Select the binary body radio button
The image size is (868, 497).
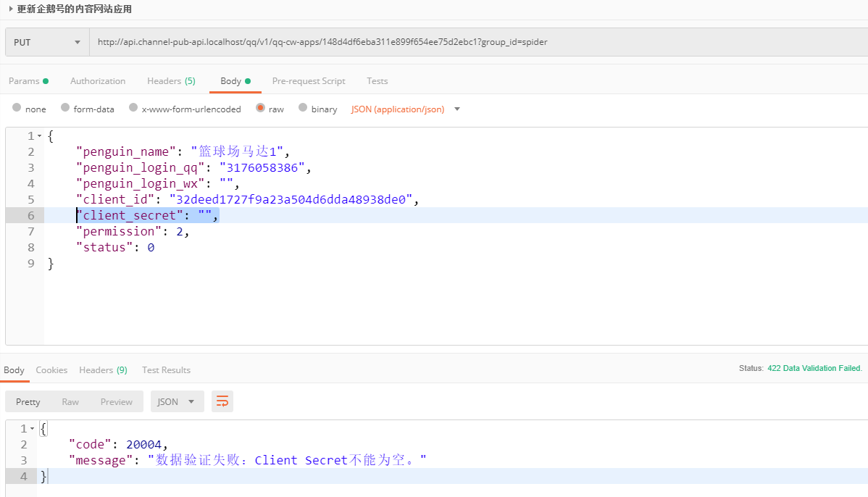[303, 108]
